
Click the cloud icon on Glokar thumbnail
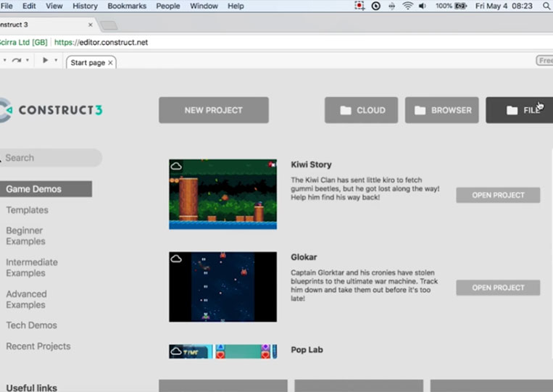pos(176,259)
